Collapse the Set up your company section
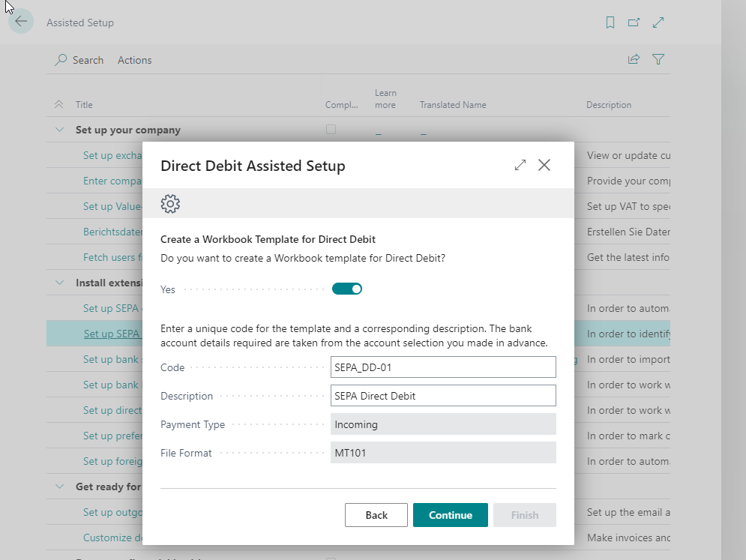Viewport: 746px width, 560px height. pyautogui.click(x=59, y=129)
